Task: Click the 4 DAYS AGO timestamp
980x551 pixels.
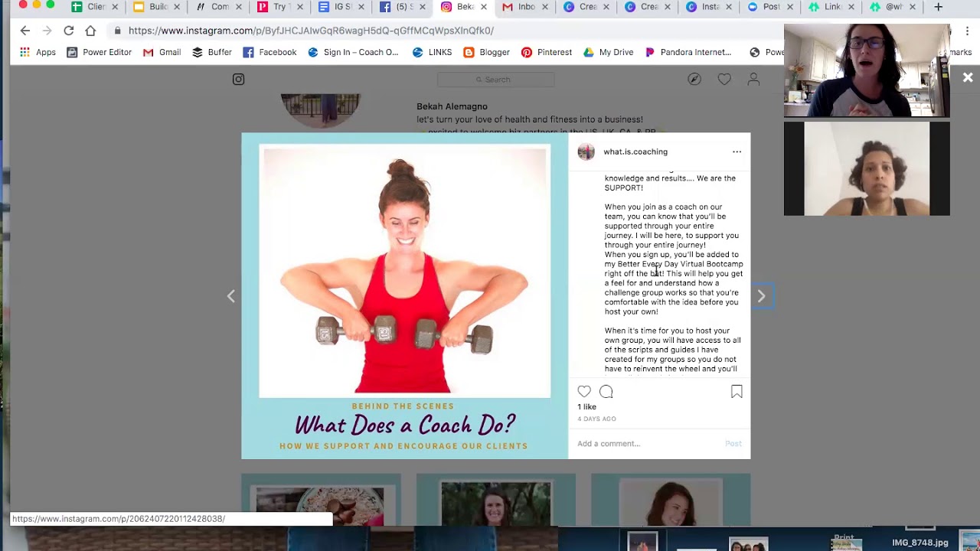Action: [596, 419]
